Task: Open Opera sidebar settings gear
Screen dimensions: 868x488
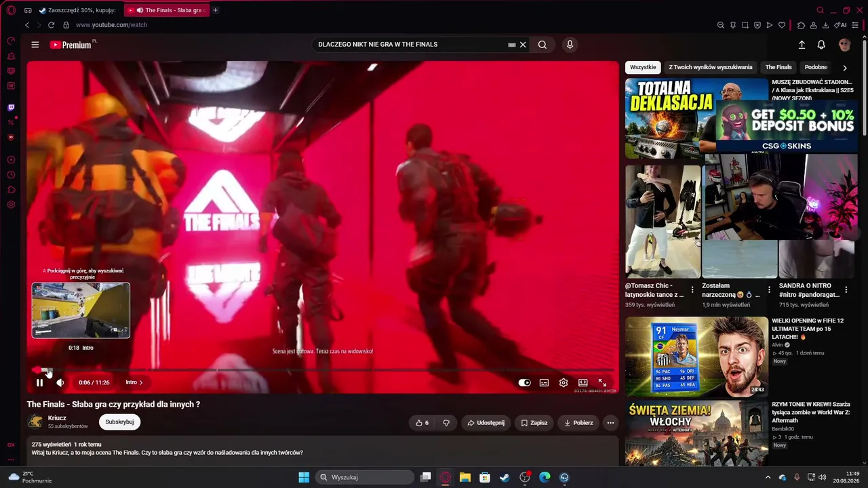Action: coord(11,205)
